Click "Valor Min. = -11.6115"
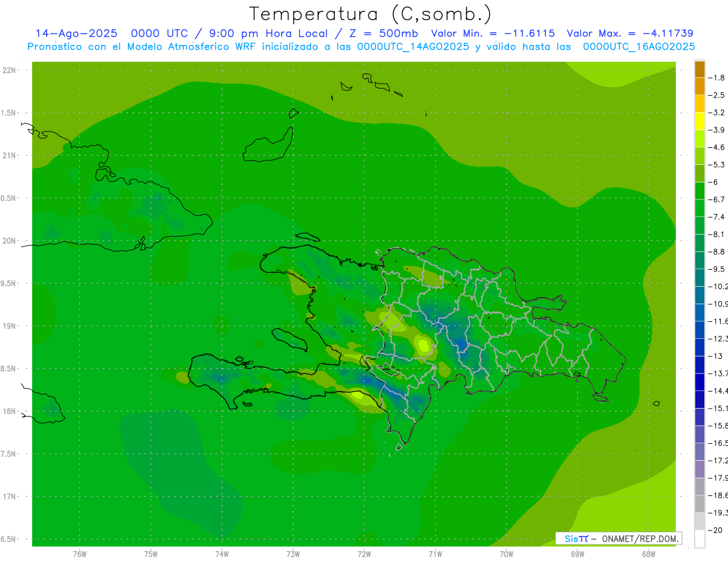This screenshot has height=562, width=728. [493, 33]
